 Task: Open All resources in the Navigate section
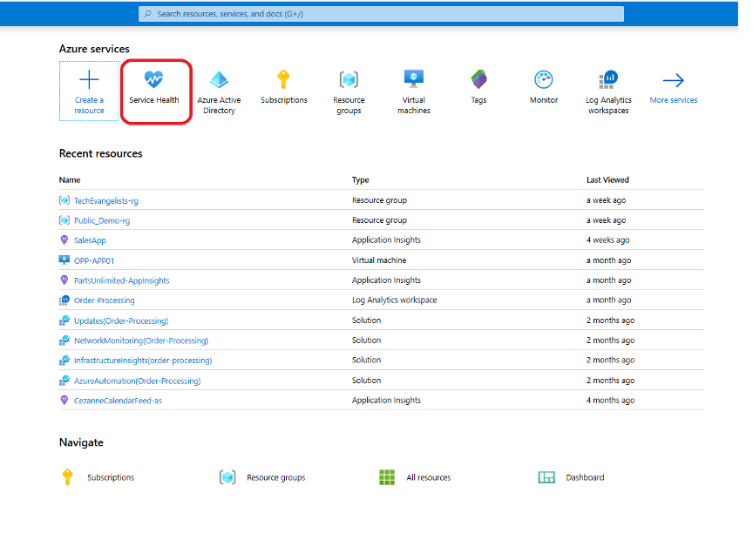coord(425,477)
